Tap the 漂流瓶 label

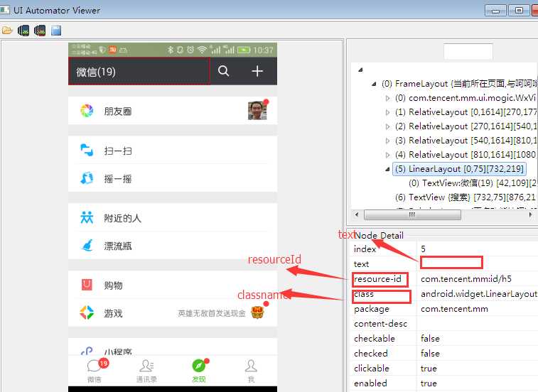pos(118,246)
